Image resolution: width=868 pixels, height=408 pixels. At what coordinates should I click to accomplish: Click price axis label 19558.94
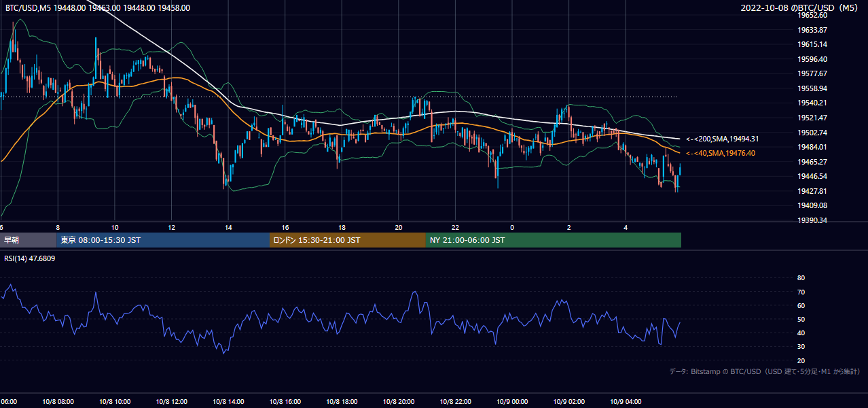tap(812, 88)
